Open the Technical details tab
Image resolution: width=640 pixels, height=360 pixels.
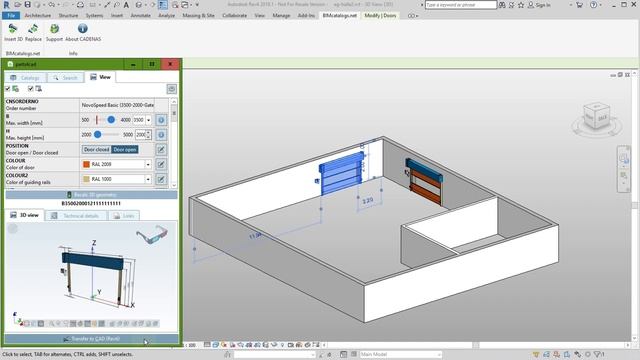[76, 216]
